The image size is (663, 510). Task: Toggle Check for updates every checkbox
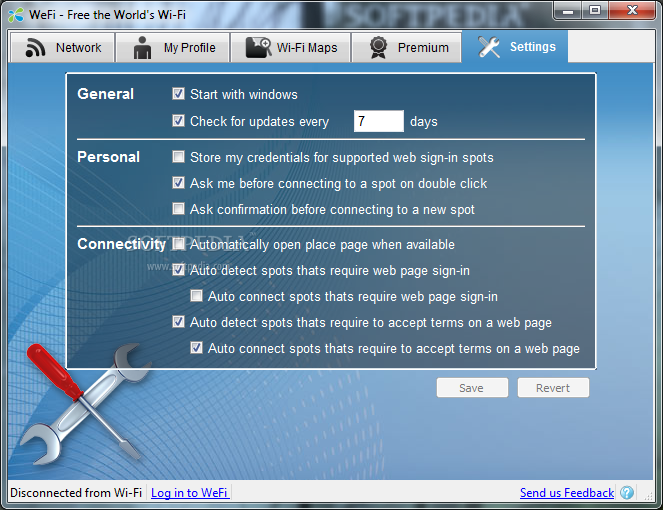pos(178,121)
